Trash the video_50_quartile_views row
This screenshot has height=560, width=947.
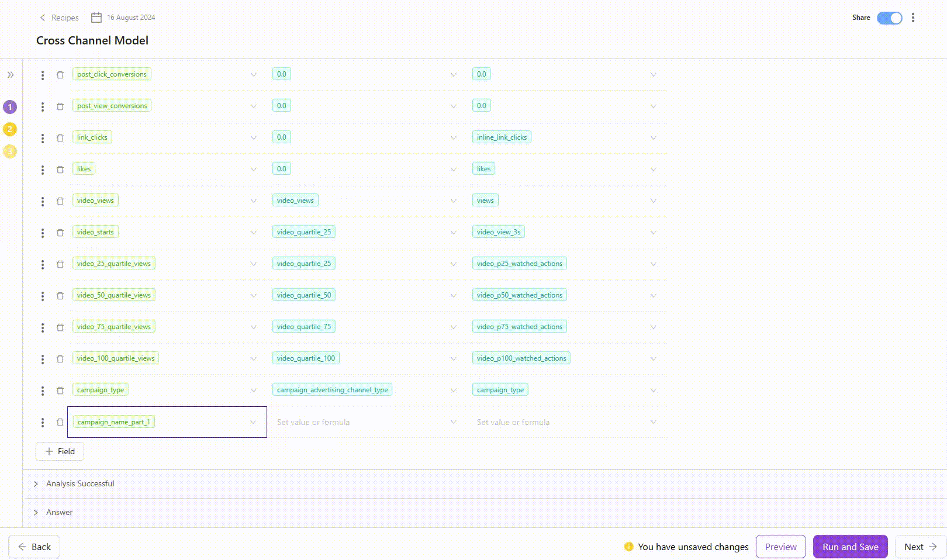click(x=60, y=296)
